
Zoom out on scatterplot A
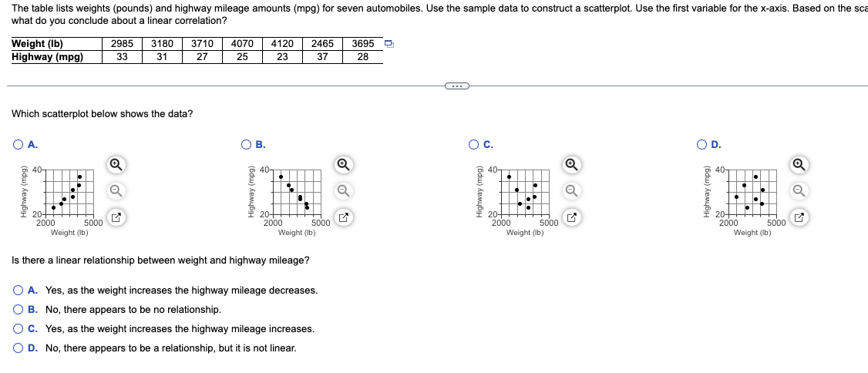tap(114, 190)
